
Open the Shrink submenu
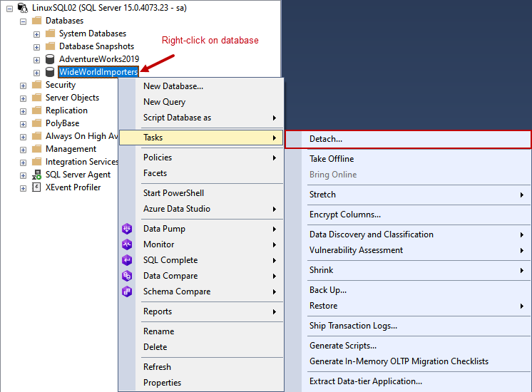[408, 270]
